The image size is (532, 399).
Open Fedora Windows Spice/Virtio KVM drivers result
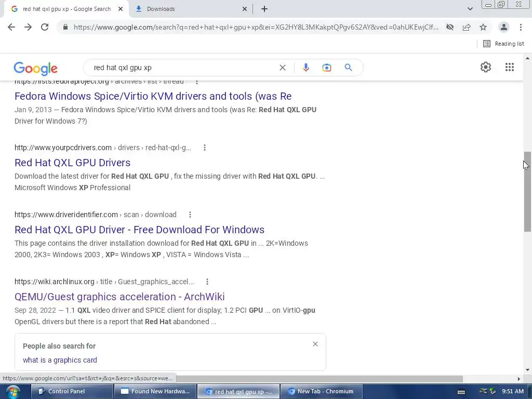[x=153, y=96]
